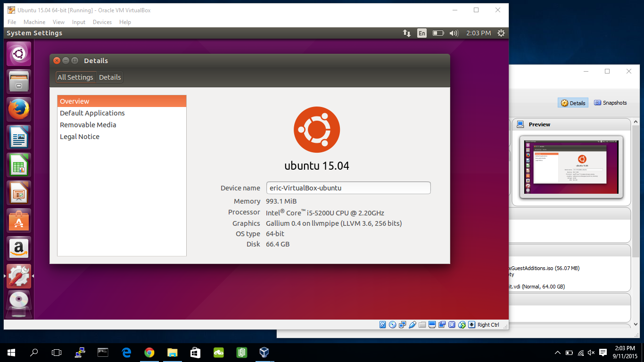Click the keyboard capture arrow status icon
Viewport: 644px width, 362px height.
pyautogui.click(x=471, y=325)
